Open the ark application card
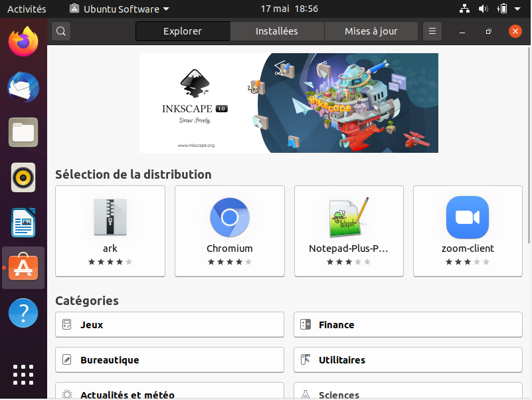Viewport: 532px width, 400px height. [110, 231]
